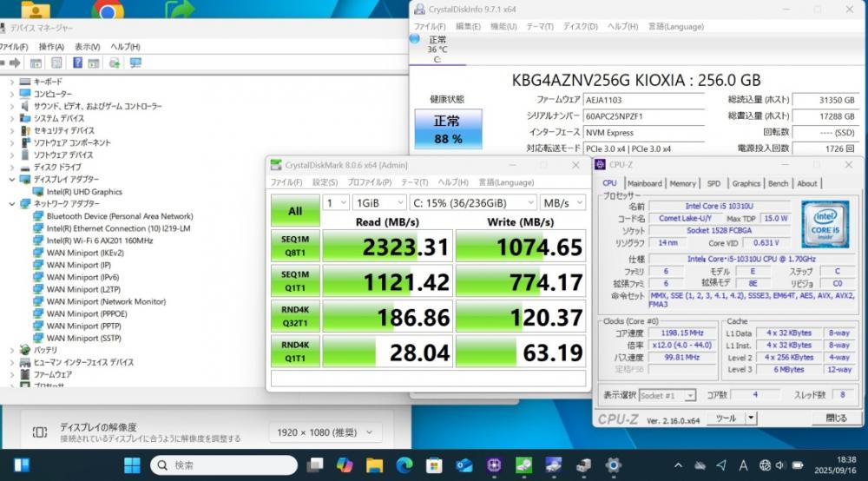Select Intel(R) UHD Graphics device
Viewport: 868px width, 481px height.
point(84,192)
